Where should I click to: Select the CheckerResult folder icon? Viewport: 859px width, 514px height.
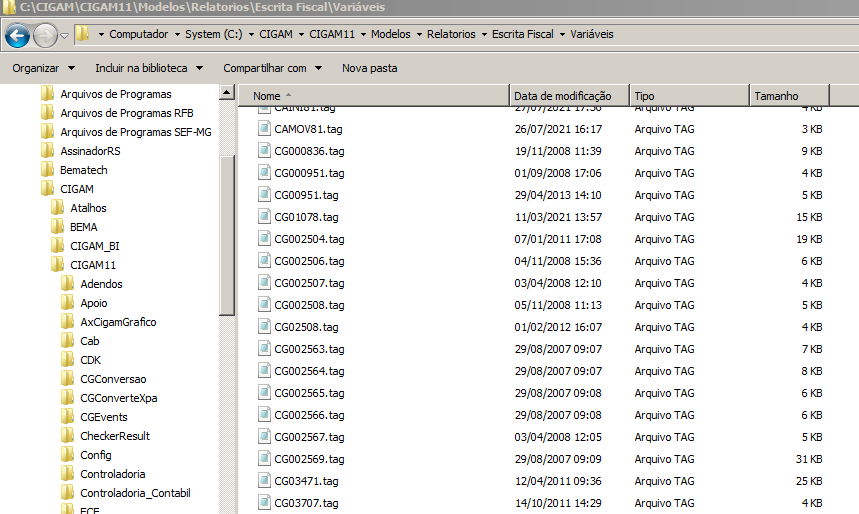pos(68,436)
